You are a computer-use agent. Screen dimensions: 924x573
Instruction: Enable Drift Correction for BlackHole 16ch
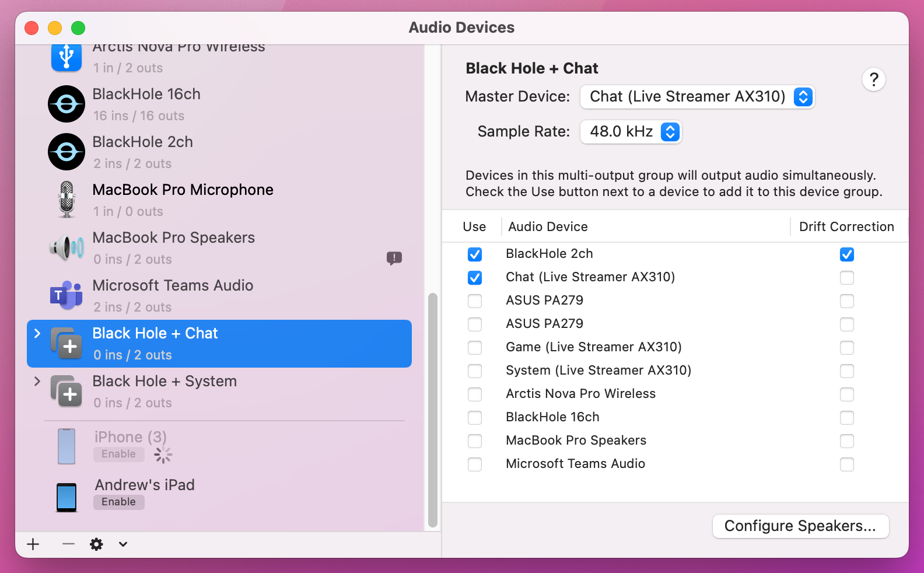[847, 418]
